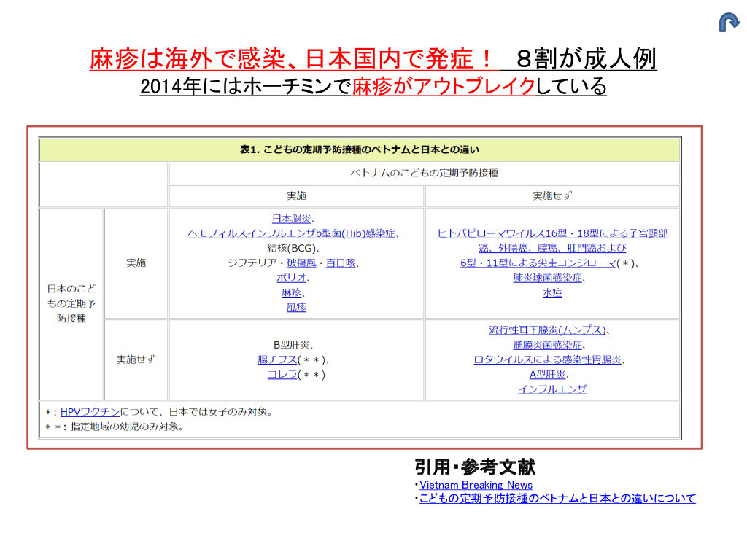Click the こどもの定期予防接種のベトナムと日本との違いについて reference link
The width and height of the screenshot is (747, 560).
557,499
